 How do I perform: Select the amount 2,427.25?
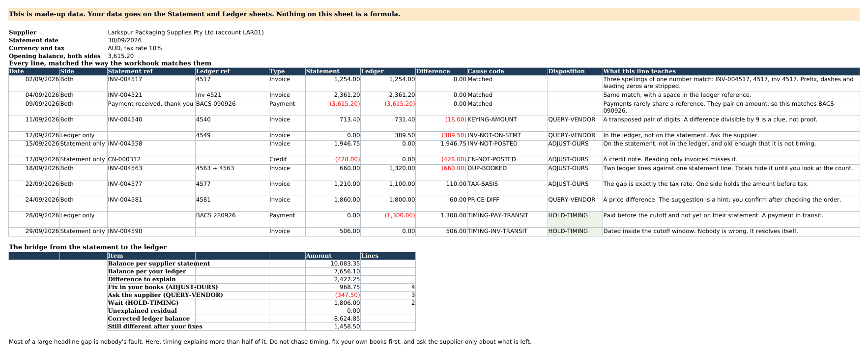pyautogui.click(x=333, y=279)
